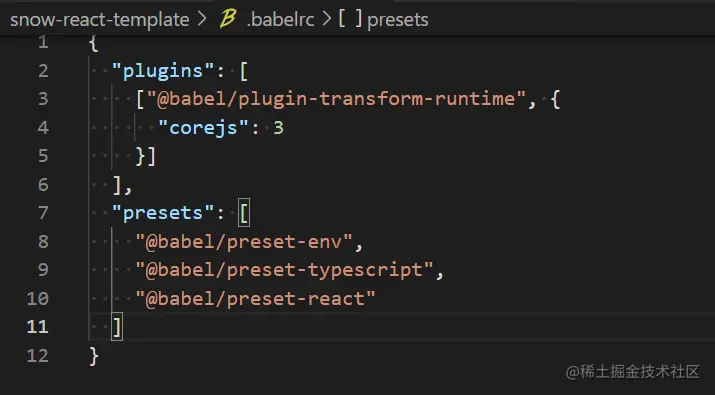Image resolution: width=715 pixels, height=395 pixels.
Task: Click the value 3 after corejs
Action: point(278,128)
